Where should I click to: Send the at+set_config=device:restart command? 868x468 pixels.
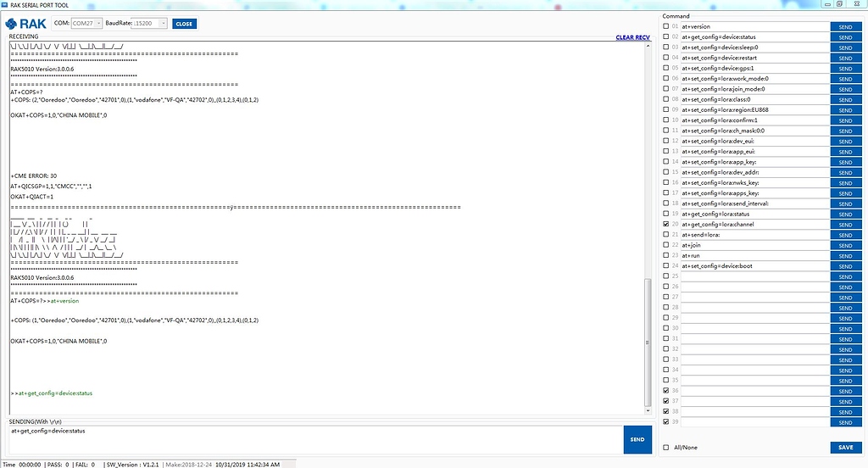click(x=845, y=58)
